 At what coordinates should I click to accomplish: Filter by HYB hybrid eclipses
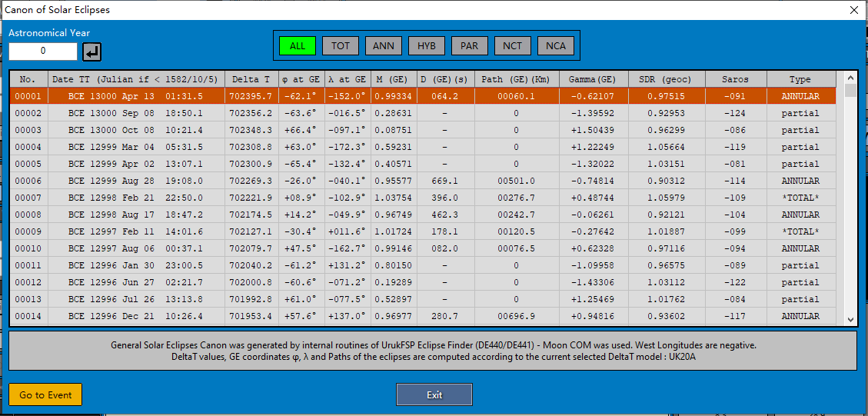pyautogui.click(x=427, y=46)
